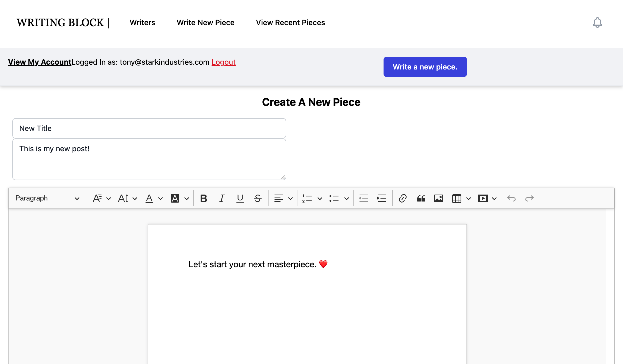628x364 pixels.
Task: Open the Paragraph heading dropdown
Action: (x=47, y=198)
